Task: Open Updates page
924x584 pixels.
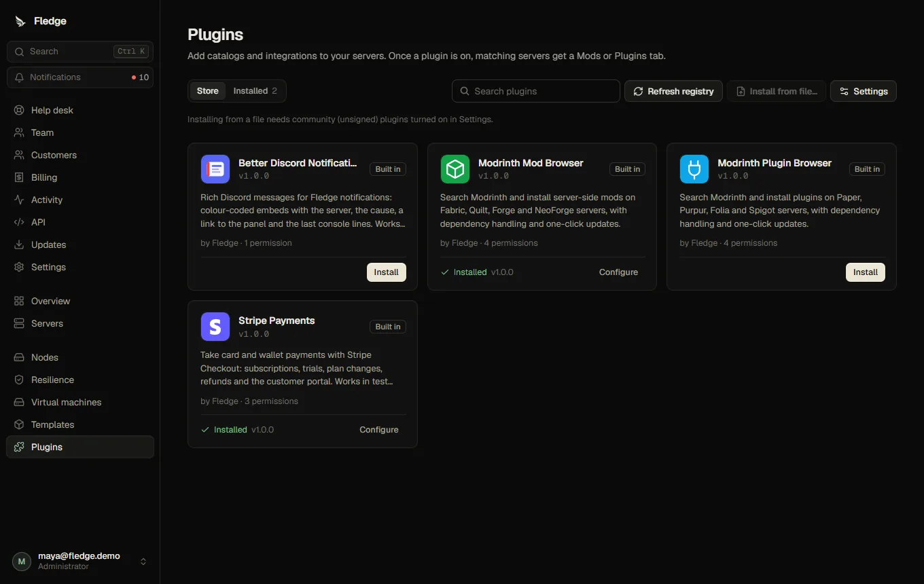Action: tap(80, 244)
